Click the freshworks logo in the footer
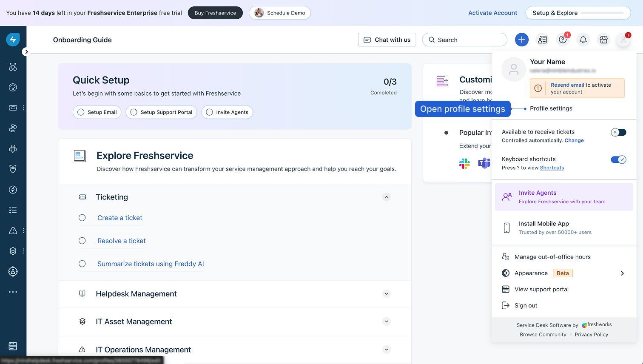 (x=597, y=324)
